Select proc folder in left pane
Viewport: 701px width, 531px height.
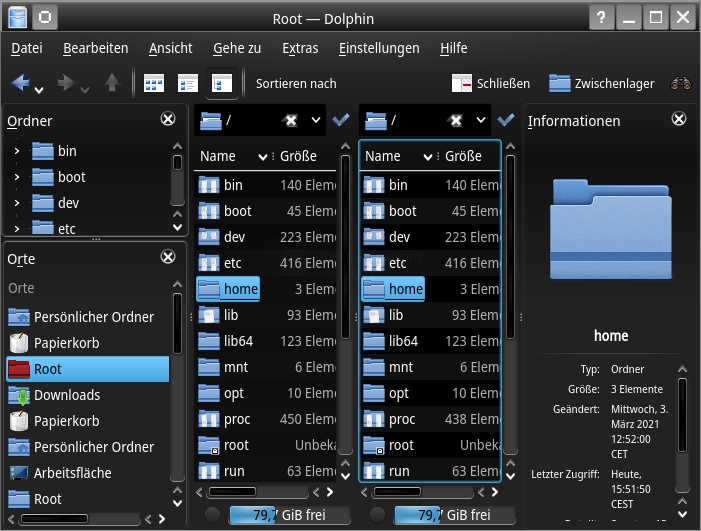(x=224, y=419)
